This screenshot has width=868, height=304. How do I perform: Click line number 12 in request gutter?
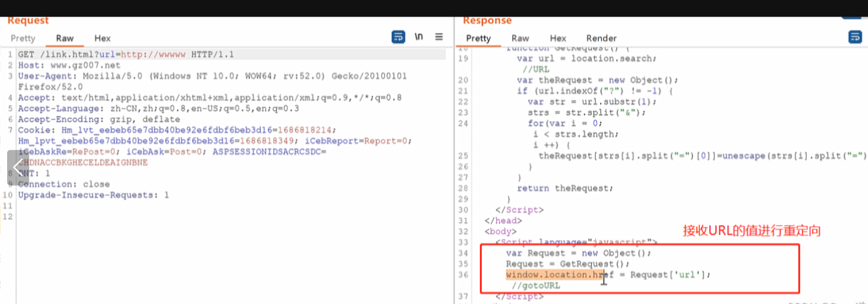(x=7, y=217)
